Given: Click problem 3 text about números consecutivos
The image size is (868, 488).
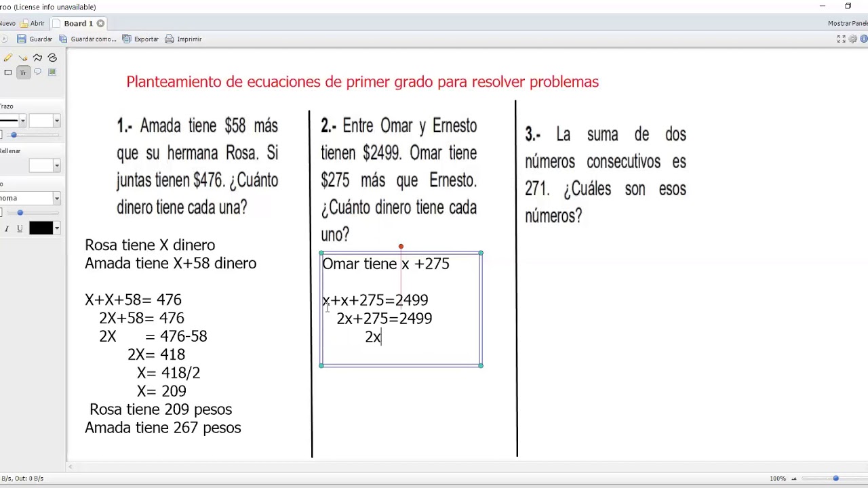Looking at the screenshot, I should click(606, 176).
